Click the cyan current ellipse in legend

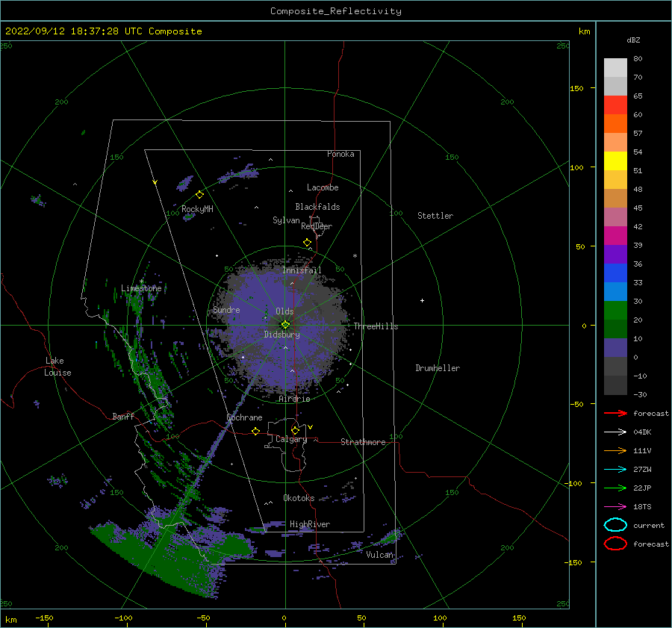point(615,525)
